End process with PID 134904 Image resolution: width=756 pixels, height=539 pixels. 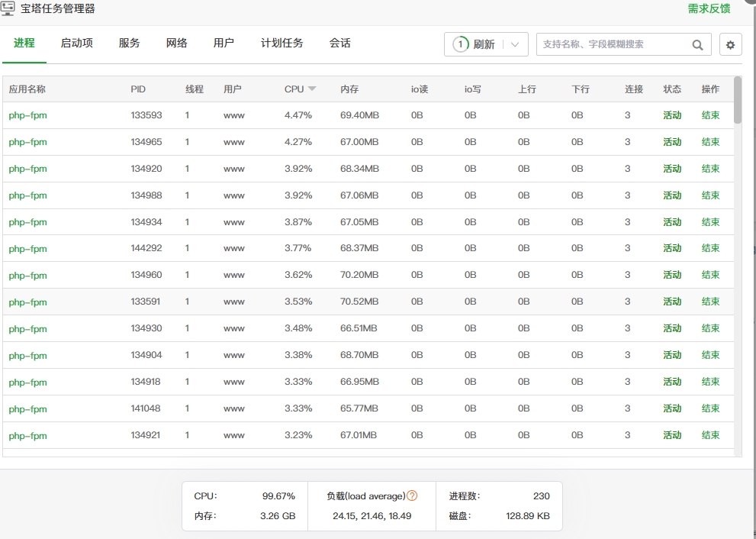pyautogui.click(x=710, y=355)
